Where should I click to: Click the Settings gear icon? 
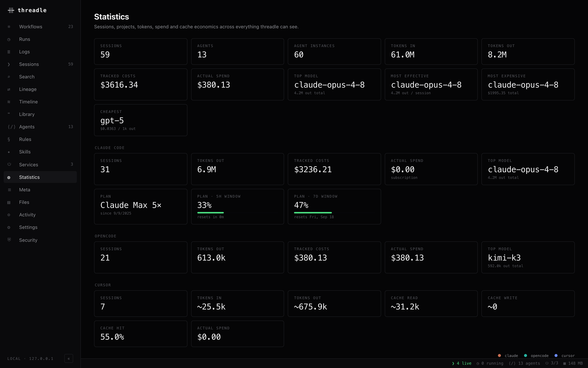9,228
